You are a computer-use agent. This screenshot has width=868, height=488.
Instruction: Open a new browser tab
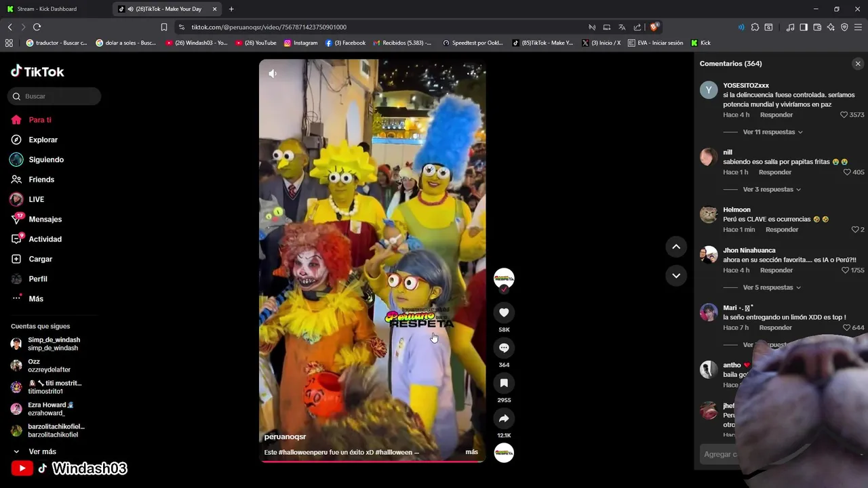click(x=231, y=9)
